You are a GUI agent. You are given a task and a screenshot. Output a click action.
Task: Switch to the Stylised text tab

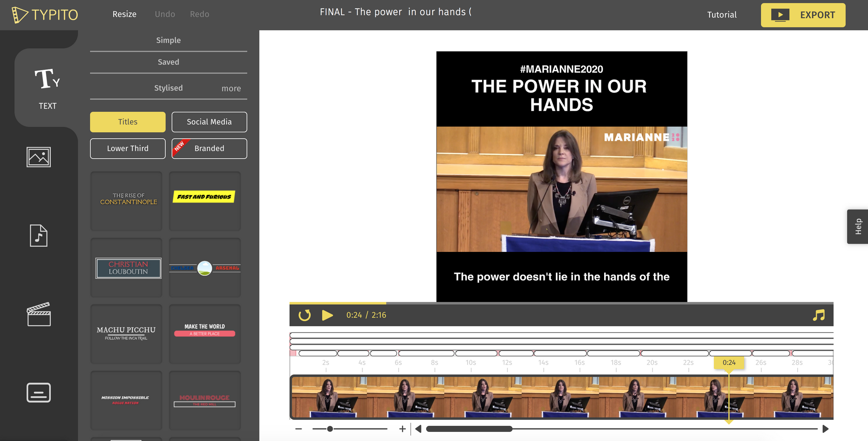pyautogui.click(x=168, y=88)
